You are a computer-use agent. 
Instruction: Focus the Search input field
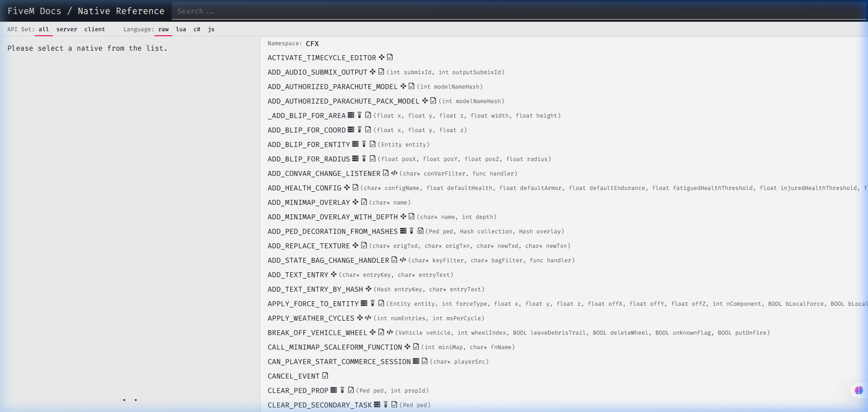coord(519,11)
